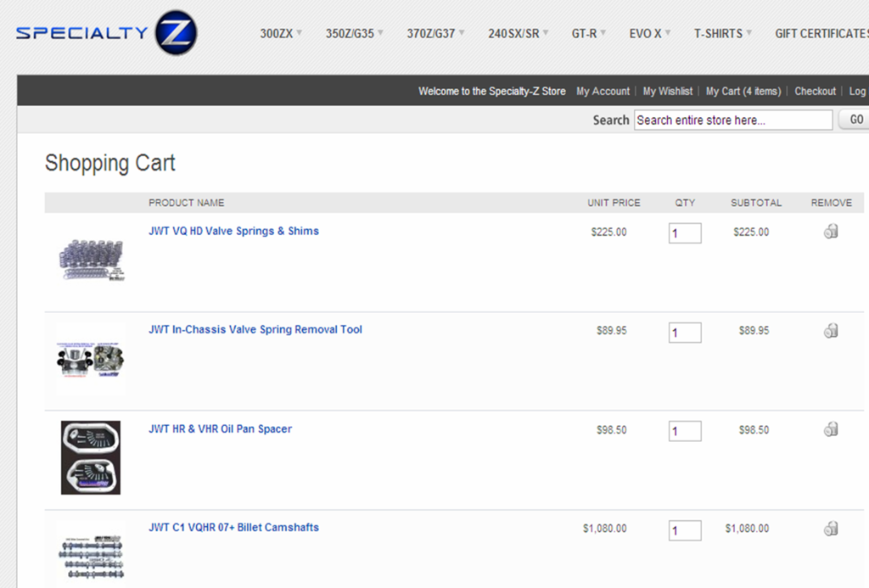The width and height of the screenshot is (869, 588).
Task: Expand the 350Z/G35 dropdown arrow
Action: tap(381, 32)
